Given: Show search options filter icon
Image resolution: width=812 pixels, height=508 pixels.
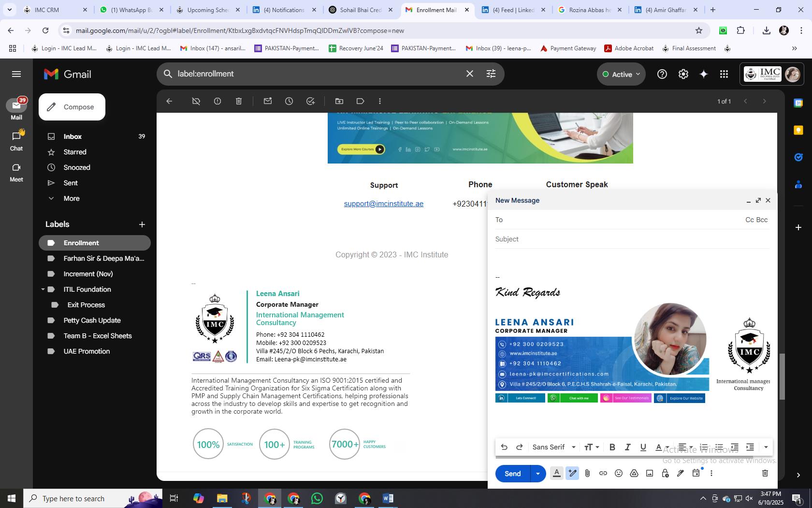Looking at the screenshot, I should coord(491,74).
